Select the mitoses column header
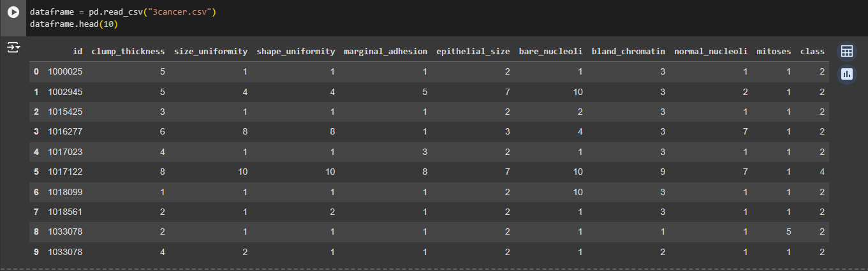 pos(774,52)
